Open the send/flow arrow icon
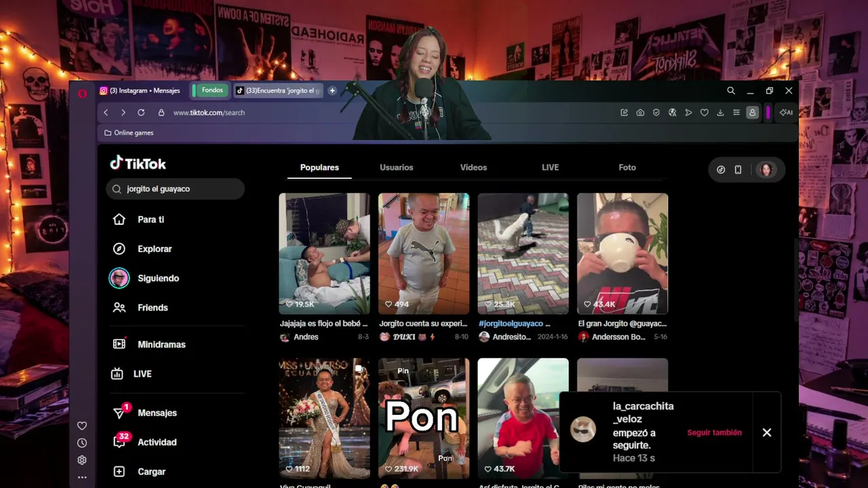Viewport: 868px width, 488px height. point(688,113)
